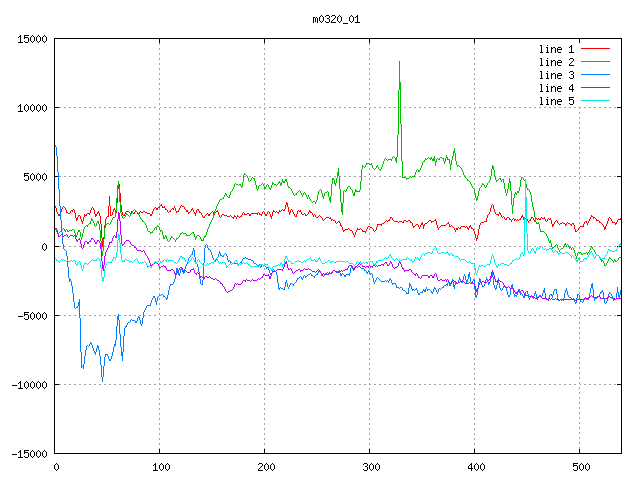Click the 500 x-axis tick label
The image size is (640, 480).
580,467
